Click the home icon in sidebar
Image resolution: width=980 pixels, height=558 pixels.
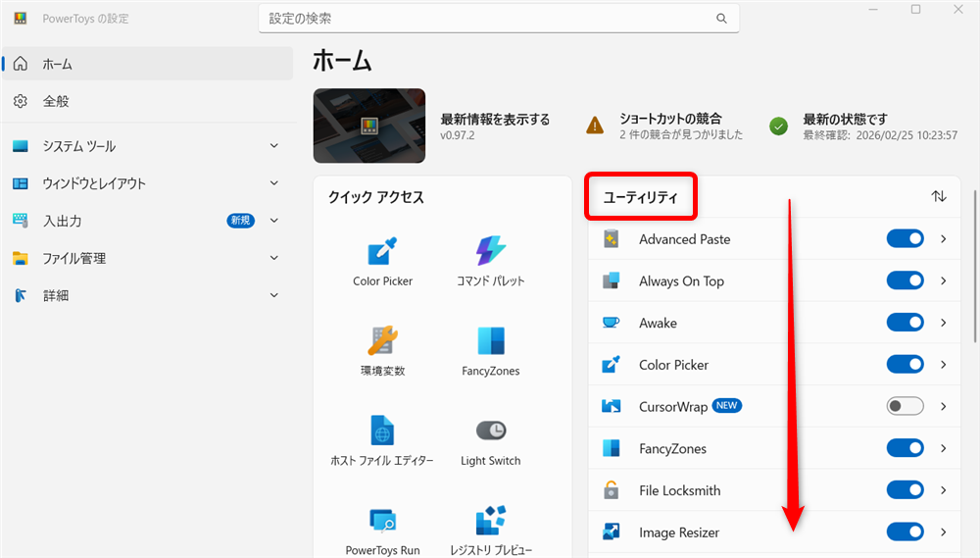[21, 64]
